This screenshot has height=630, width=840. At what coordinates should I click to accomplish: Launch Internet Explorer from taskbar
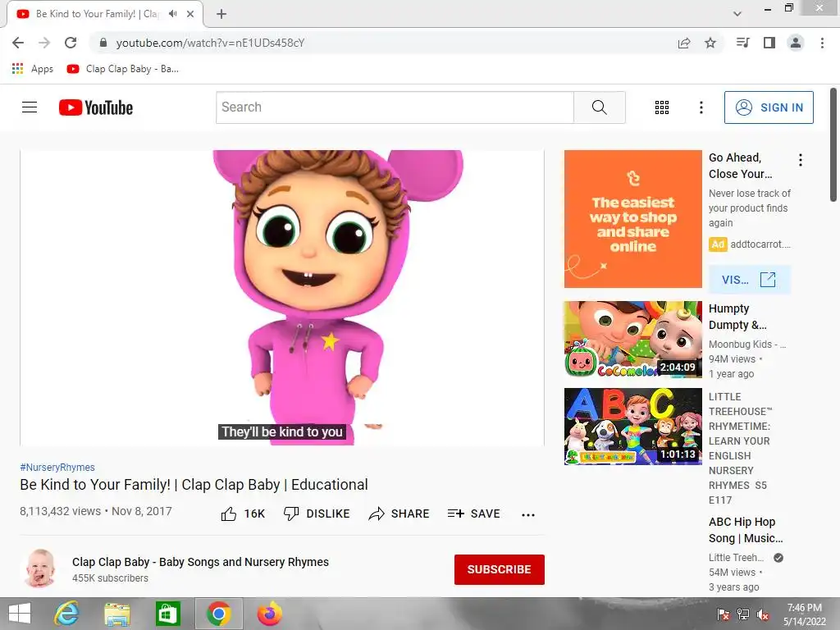tap(66, 614)
